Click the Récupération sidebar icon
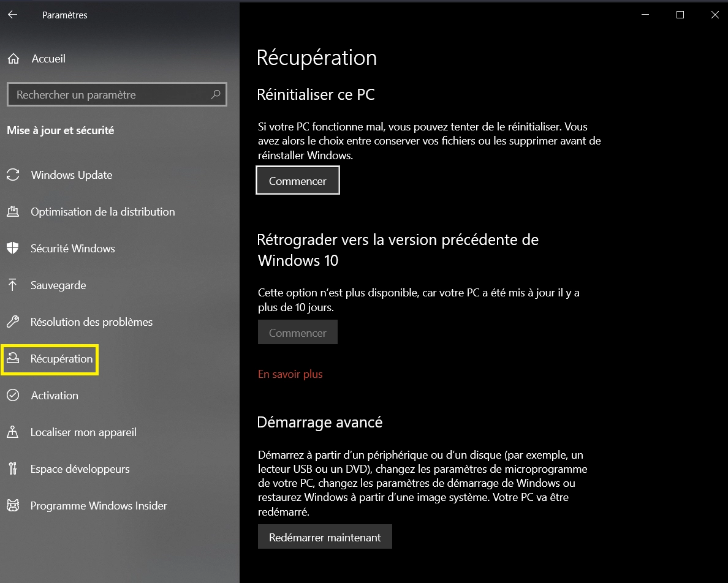The image size is (728, 583). pos(13,358)
